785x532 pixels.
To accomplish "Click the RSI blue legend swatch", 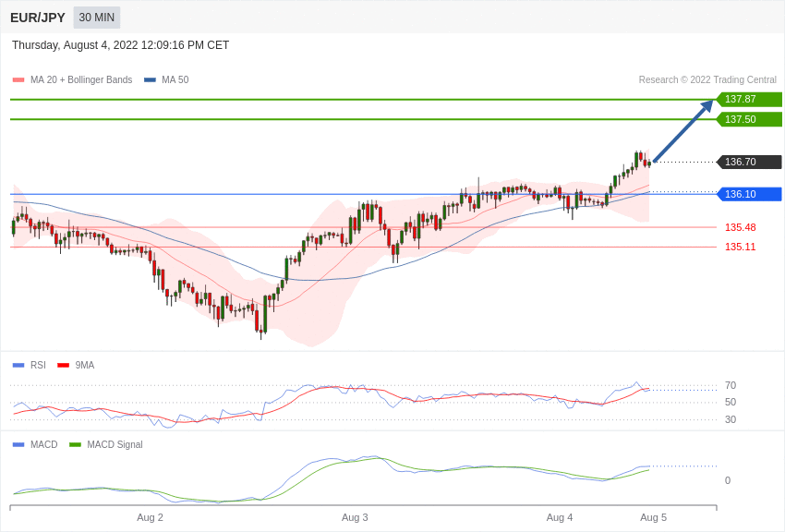I will click(18, 366).
